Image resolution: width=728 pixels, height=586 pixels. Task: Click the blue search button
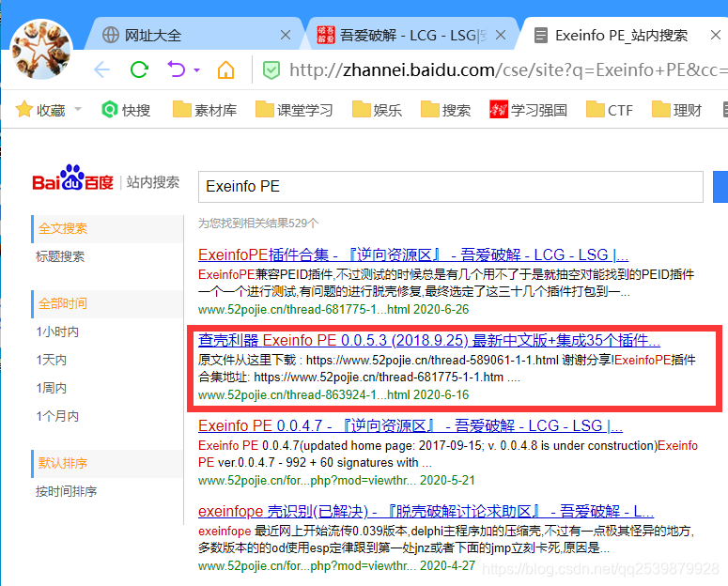pos(720,187)
